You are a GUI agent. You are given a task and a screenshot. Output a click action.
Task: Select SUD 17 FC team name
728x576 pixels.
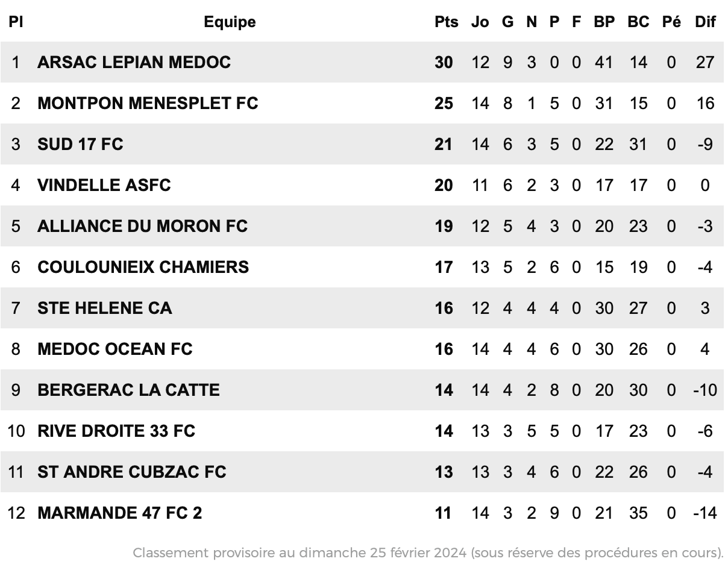point(80,144)
